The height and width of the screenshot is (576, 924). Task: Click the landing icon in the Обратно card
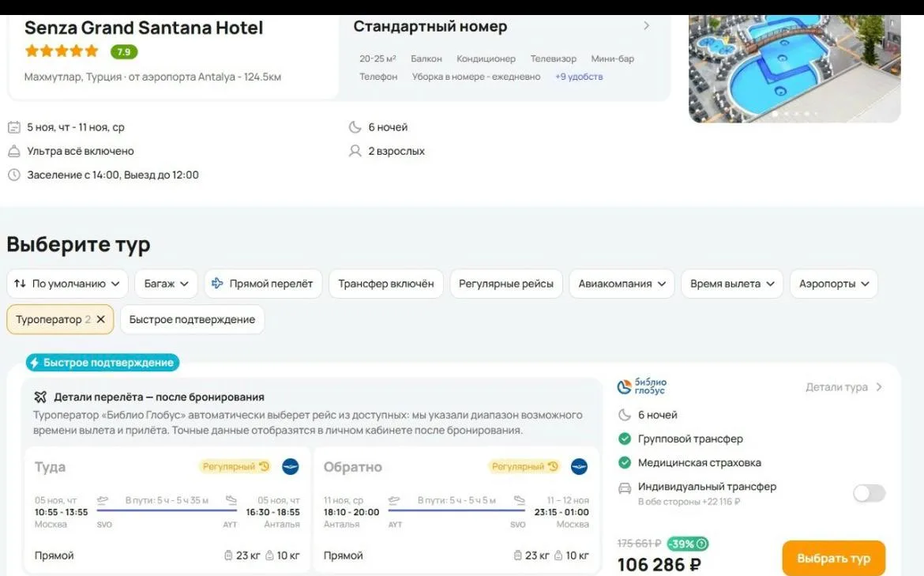[x=519, y=500]
